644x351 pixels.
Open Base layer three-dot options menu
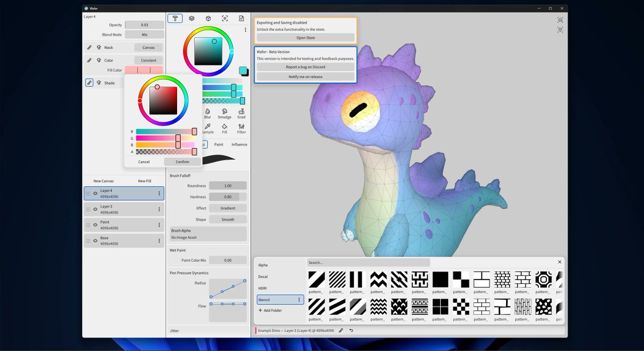click(x=159, y=240)
